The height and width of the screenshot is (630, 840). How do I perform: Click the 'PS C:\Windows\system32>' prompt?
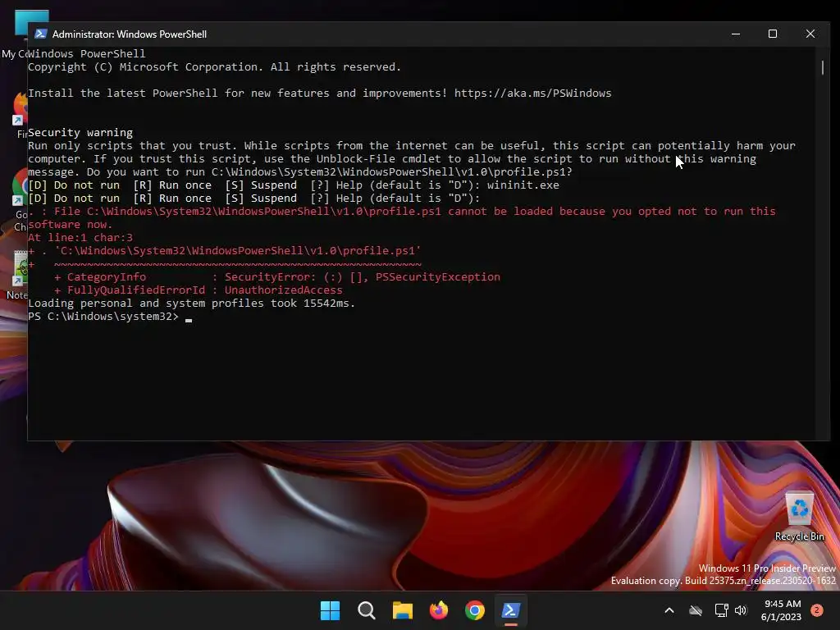click(x=103, y=317)
